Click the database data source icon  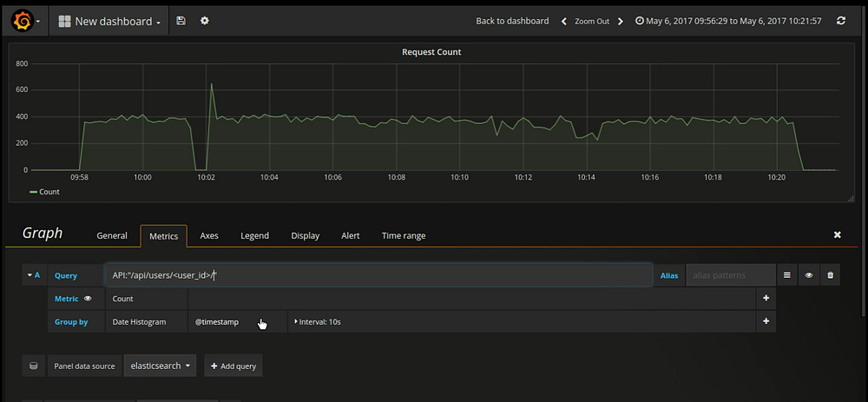pyautogui.click(x=33, y=366)
